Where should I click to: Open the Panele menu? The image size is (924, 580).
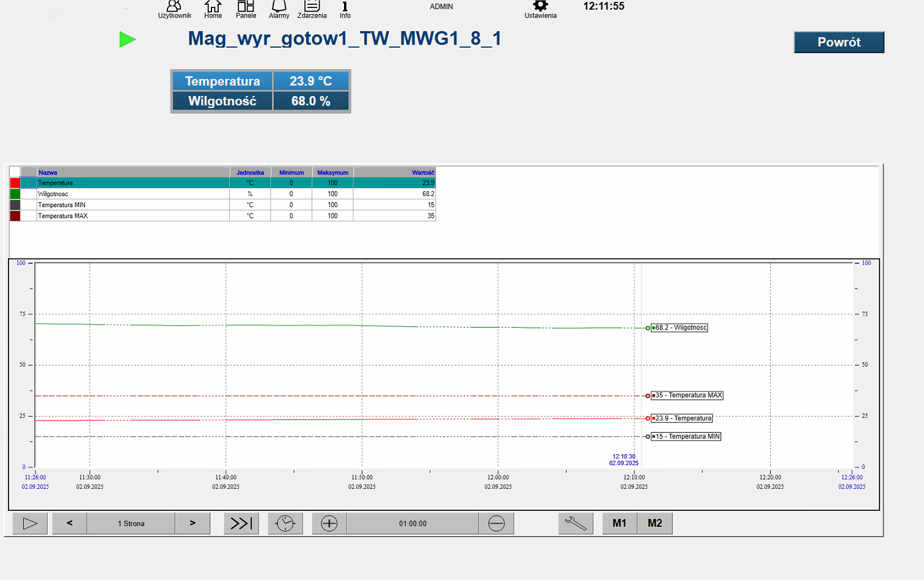(x=246, y=9)
